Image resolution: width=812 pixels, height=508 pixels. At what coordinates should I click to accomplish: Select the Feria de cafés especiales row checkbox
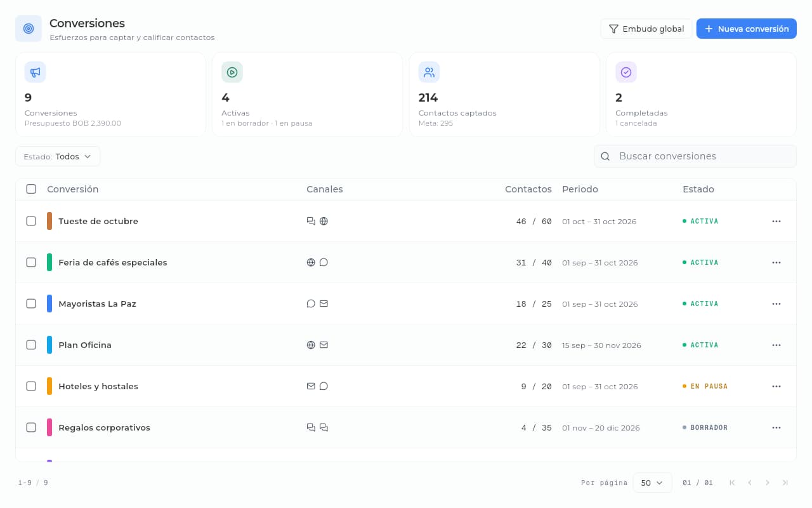click(31, 262)
